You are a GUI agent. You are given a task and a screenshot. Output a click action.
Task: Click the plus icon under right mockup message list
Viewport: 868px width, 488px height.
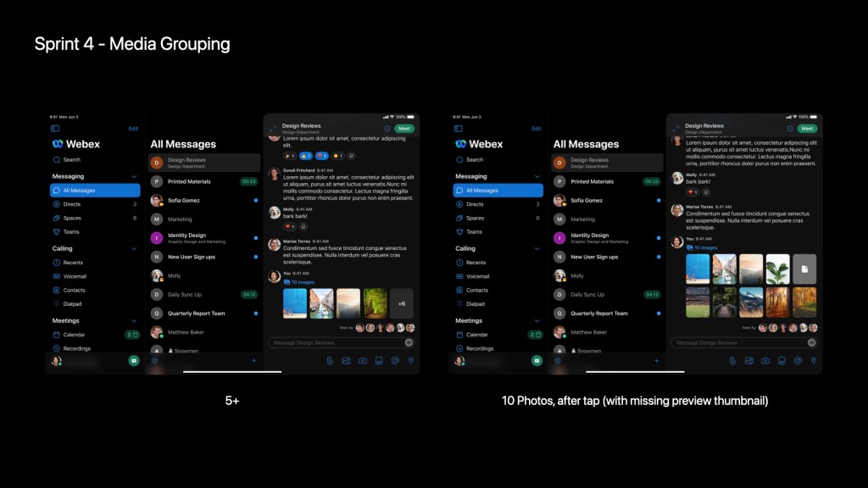point(656,361)
